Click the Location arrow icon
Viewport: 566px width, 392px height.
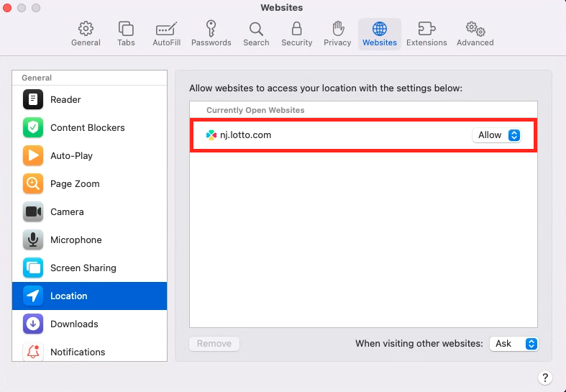[33, 296]
